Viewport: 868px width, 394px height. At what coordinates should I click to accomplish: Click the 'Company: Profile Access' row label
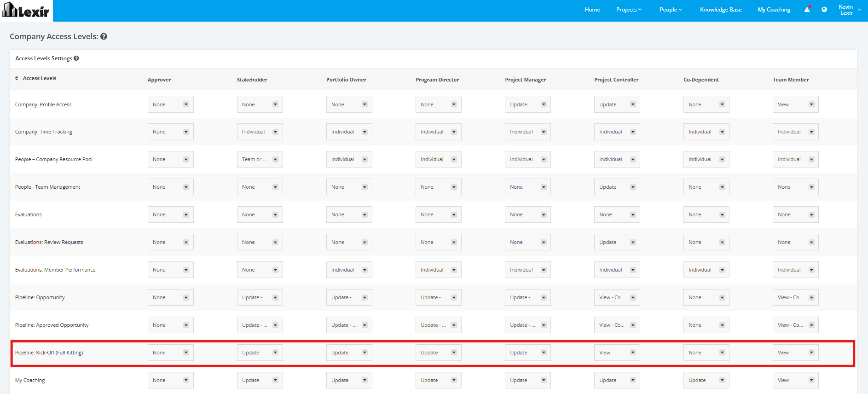coord(43,104)
